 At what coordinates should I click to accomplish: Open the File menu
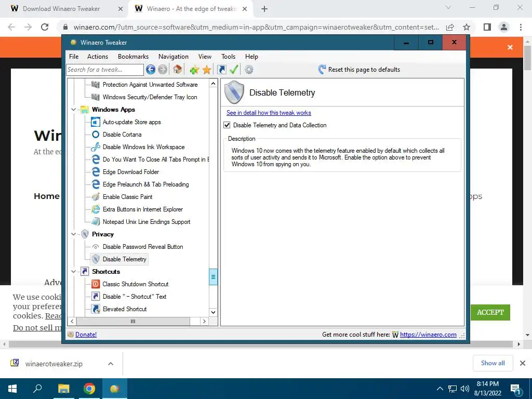coord(74,57)
